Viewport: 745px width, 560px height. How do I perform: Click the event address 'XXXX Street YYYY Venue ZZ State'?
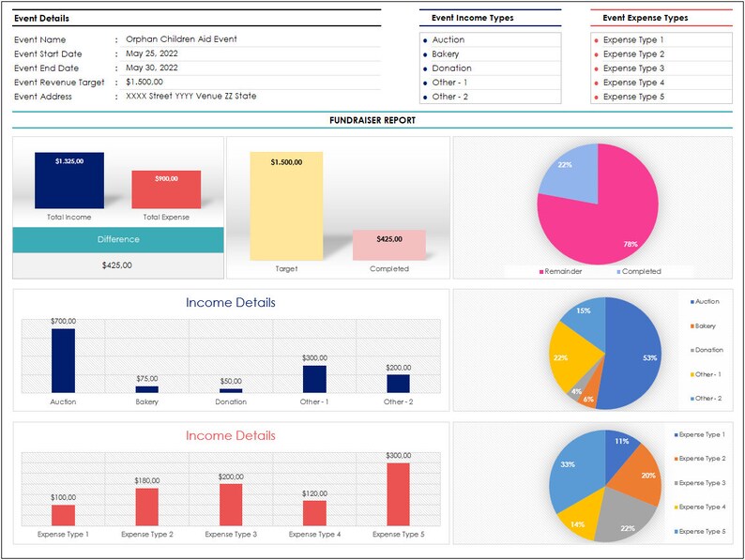[191, 96]
